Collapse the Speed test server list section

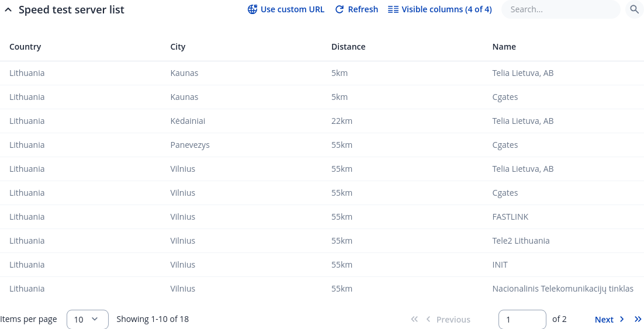(8, 10)
